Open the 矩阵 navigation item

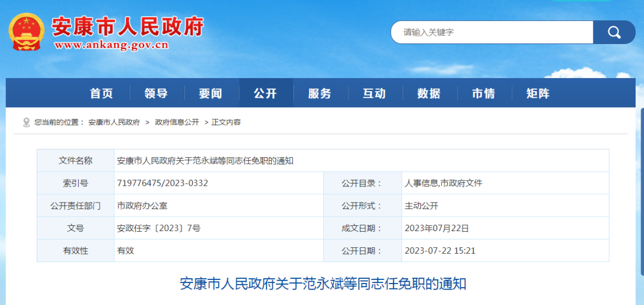pos(538,94)
